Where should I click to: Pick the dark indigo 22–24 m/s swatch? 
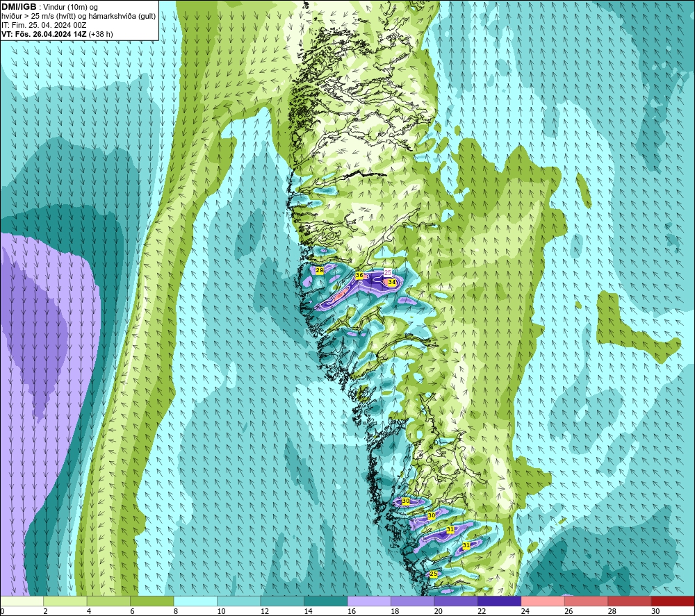point(500,601)
